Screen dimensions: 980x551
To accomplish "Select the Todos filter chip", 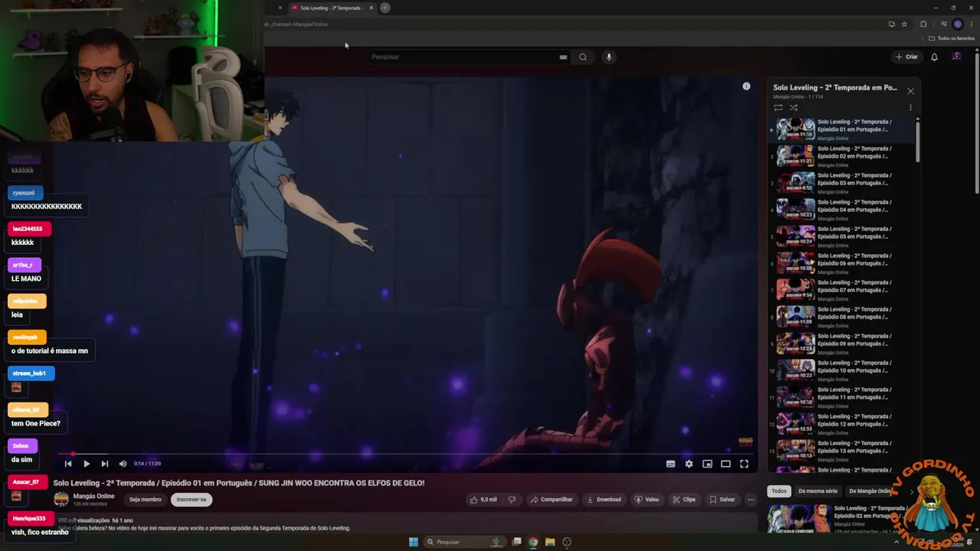I will click(x=779, y=491).
